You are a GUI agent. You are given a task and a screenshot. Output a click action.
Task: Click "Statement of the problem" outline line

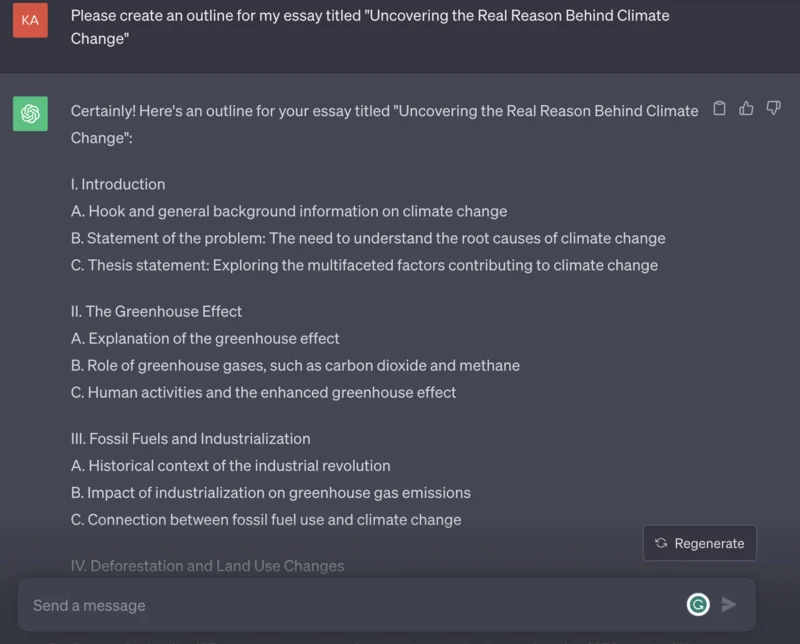point(367,238)
